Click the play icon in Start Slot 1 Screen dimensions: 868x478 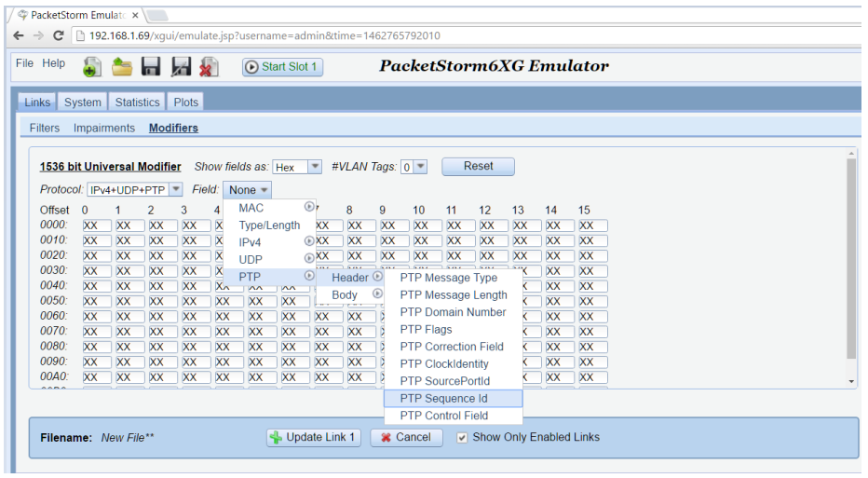[x=251, y=66]
